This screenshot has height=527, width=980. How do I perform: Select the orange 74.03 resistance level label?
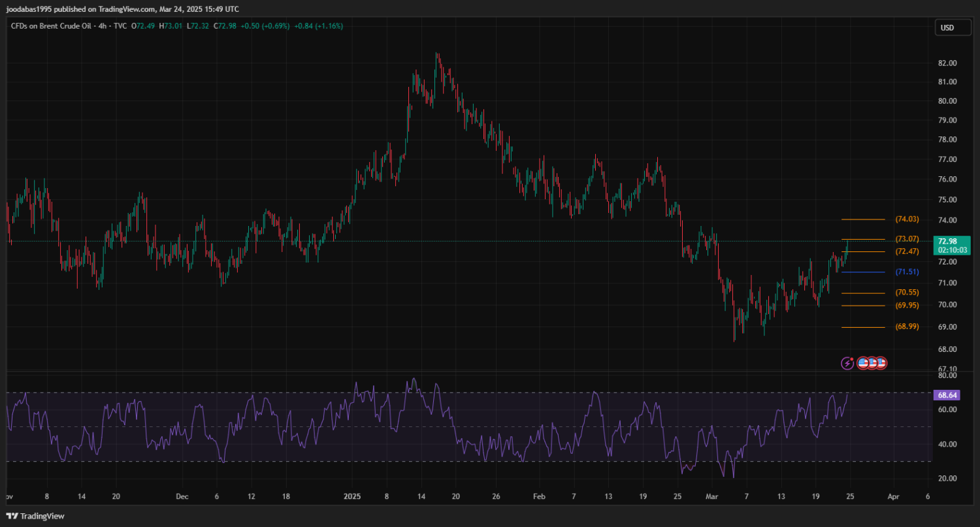[907, 219]
